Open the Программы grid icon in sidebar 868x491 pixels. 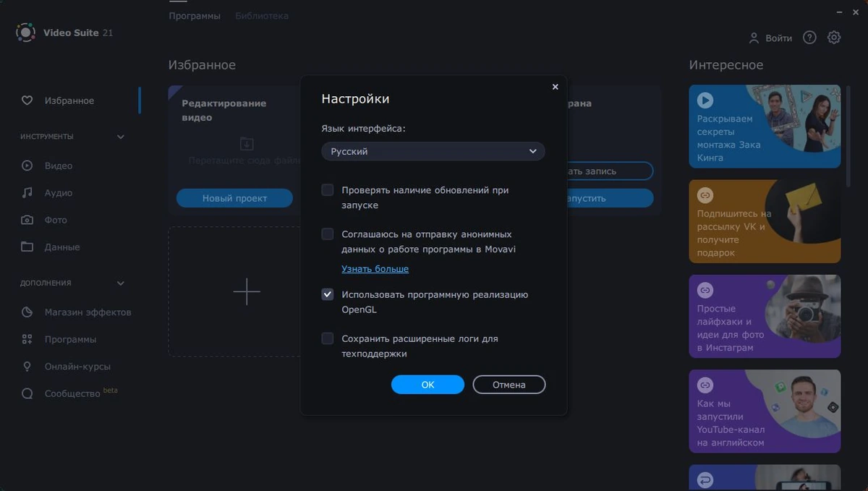tap(27, 339)
